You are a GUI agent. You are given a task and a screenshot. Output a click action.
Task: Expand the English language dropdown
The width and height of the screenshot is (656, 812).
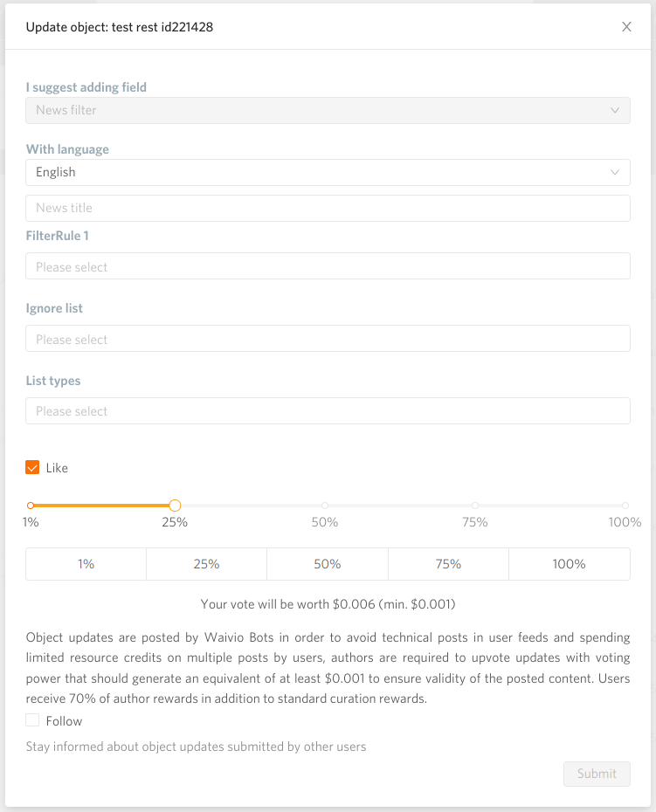(328, 173)
